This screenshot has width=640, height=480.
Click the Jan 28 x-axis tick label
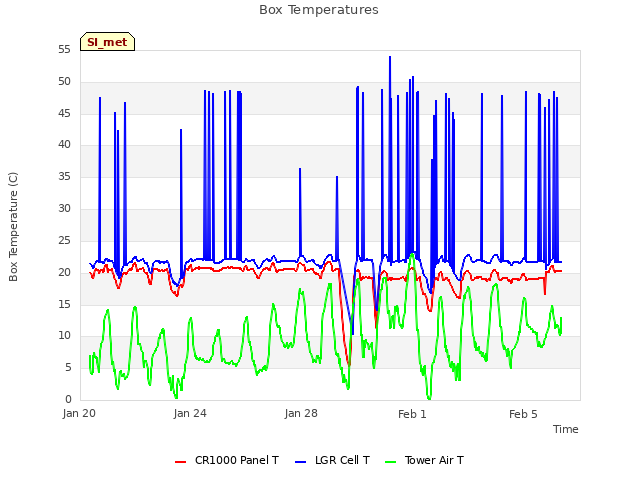tap(301, 413)
